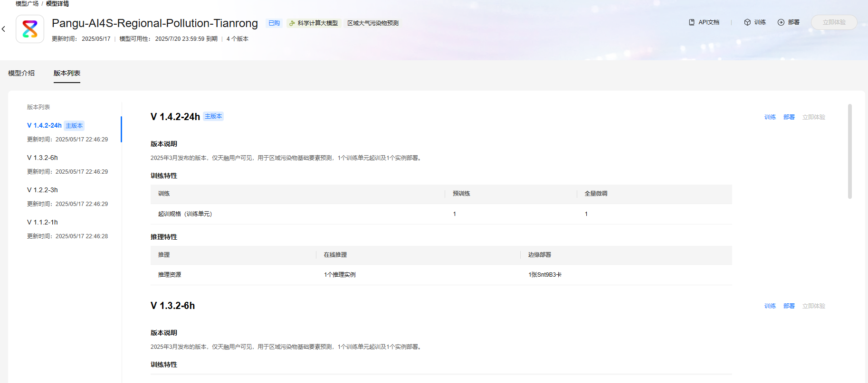Click 训练 link for V 1.4.2-24h

[770, 117]
